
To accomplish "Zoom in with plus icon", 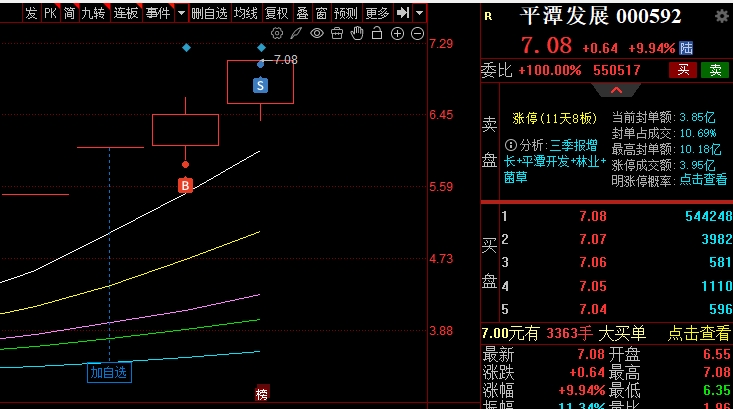I will pyautogui.click(x=397, y=34).
